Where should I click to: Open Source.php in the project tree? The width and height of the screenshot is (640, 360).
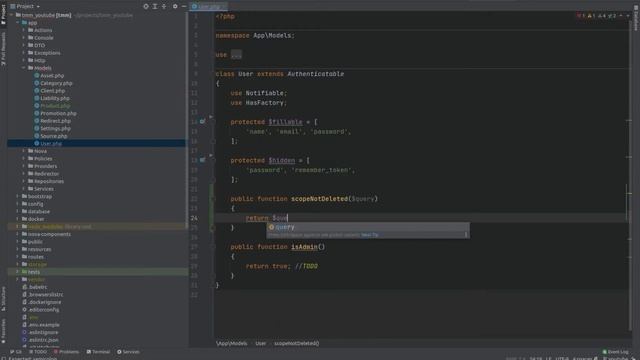51,136
